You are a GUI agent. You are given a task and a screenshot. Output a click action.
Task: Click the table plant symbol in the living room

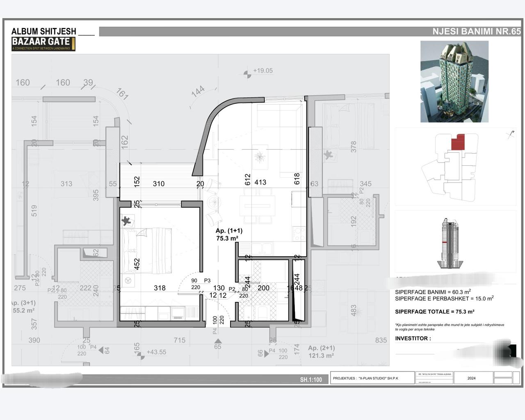click(x=260, y=157)
